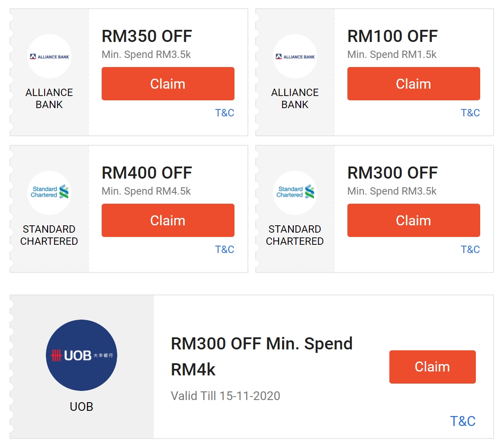Click the RM400 OFF voucher title
Image resolution: width=504 pixels, height=445 pixels.
tap(147, 173)
